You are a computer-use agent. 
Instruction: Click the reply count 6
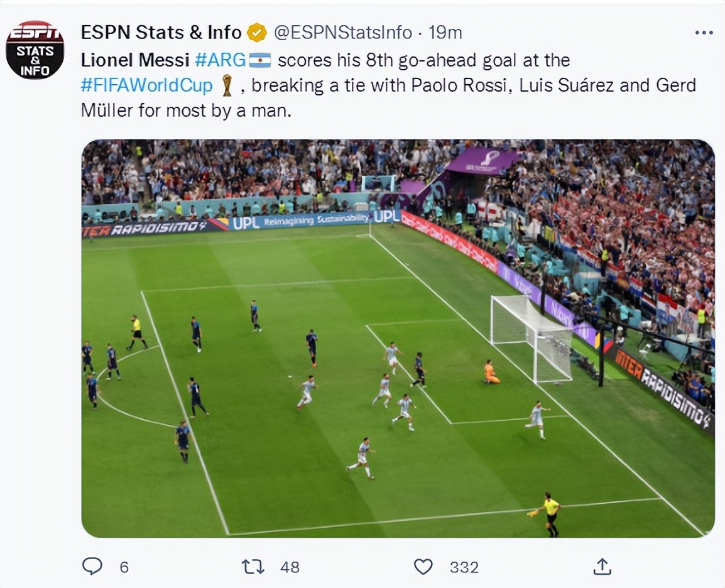tap(124, 567)
